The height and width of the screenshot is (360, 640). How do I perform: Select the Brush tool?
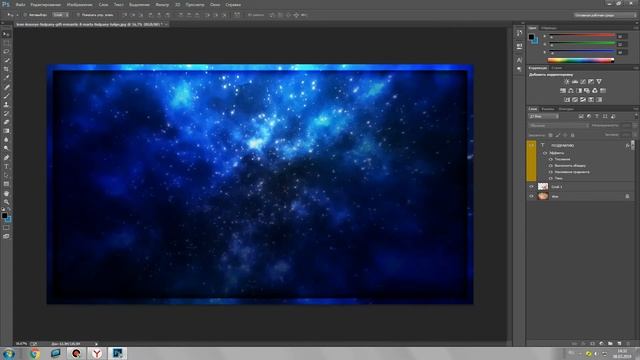(x=6, y=96)
